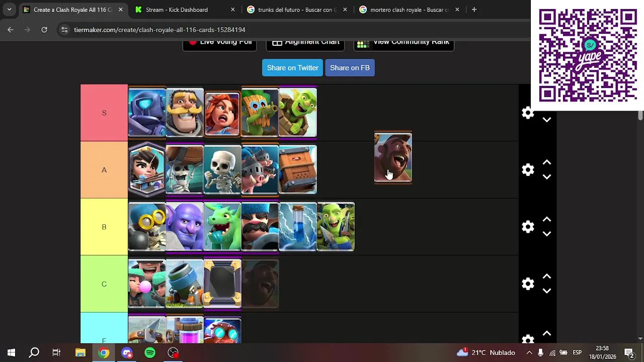Select Dart Goblin card in S tier
This screenshot has width=644, height=362.
(x=260, y=113)
